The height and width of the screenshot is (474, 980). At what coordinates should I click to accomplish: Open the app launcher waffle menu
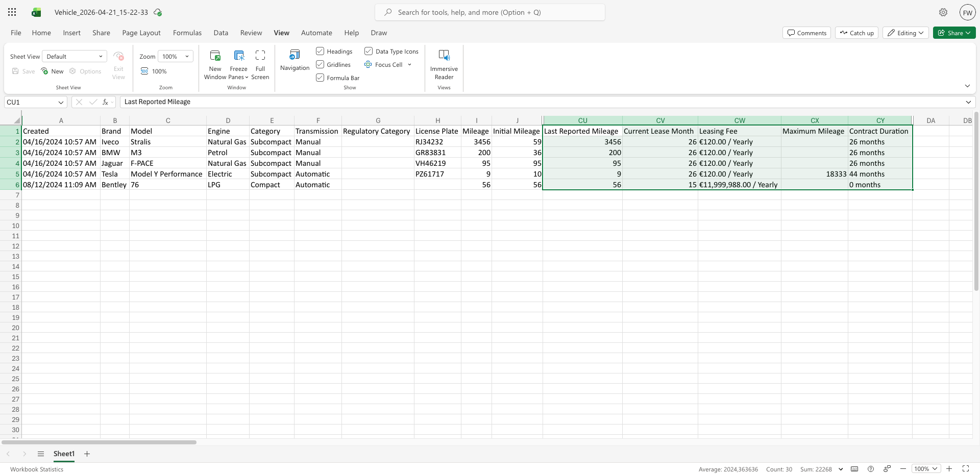(12, 12)
